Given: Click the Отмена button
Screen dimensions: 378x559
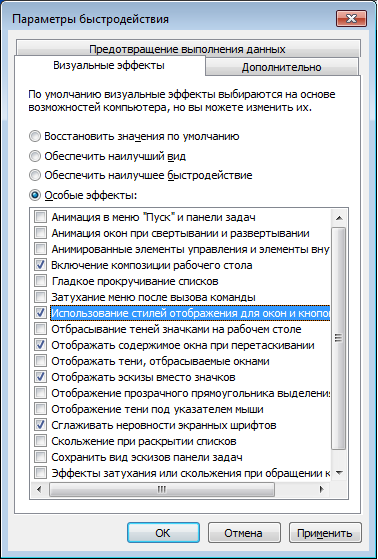Looking at the screenshot, I should [x=244, y=533].
